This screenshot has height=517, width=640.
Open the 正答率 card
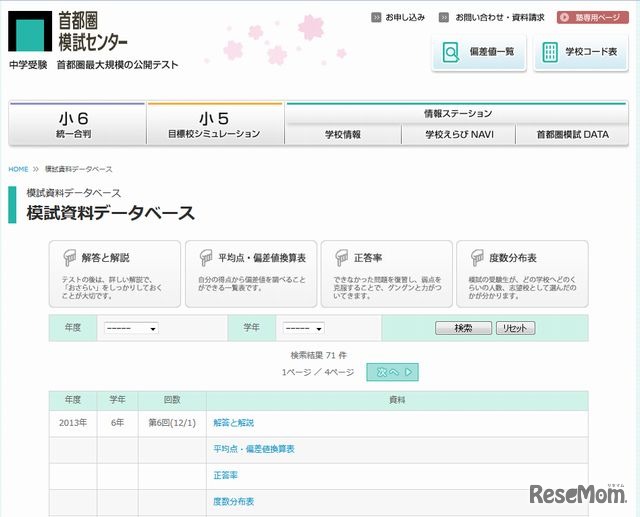pos(387,273)
